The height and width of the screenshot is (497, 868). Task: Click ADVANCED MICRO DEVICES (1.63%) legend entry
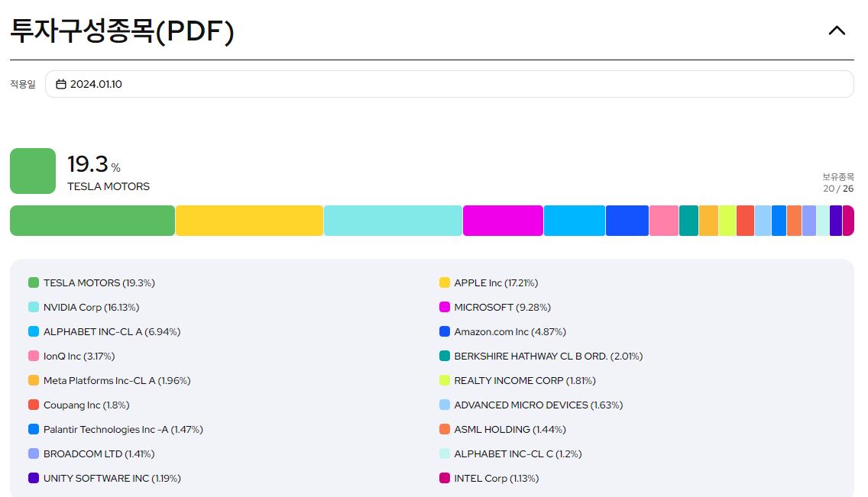point(531,405)
